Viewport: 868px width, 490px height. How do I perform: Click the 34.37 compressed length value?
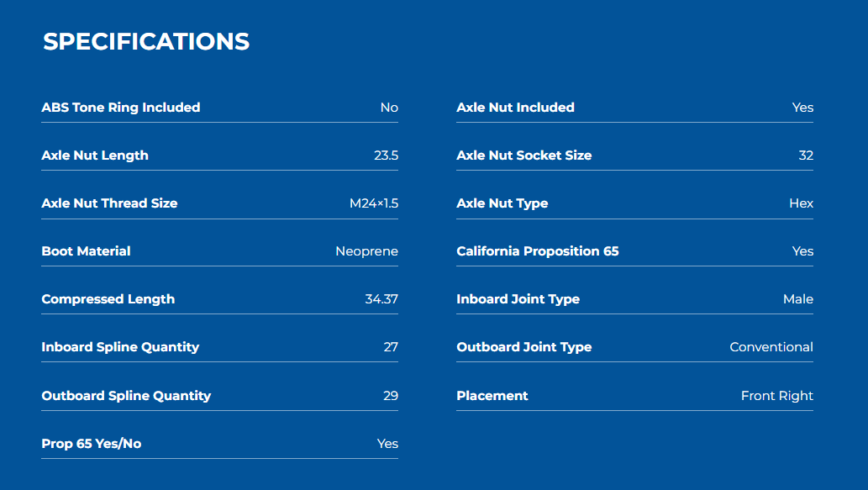[381, 299]
